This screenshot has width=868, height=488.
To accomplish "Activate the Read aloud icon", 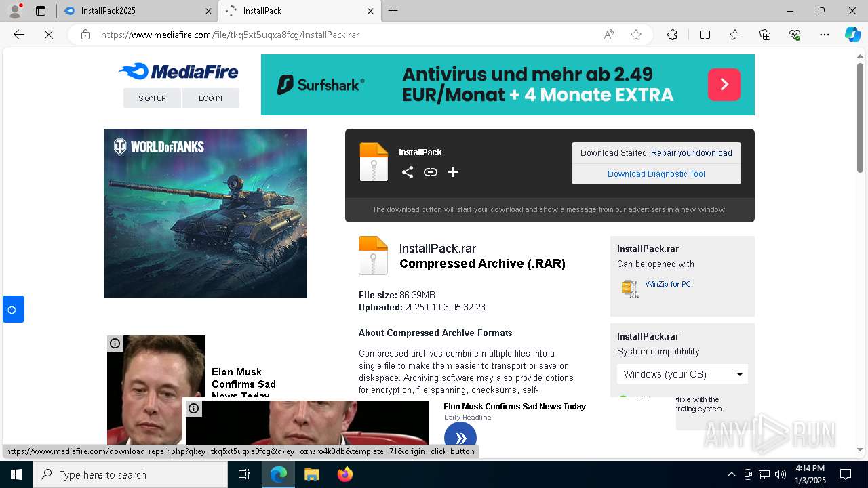I will 609,35.
